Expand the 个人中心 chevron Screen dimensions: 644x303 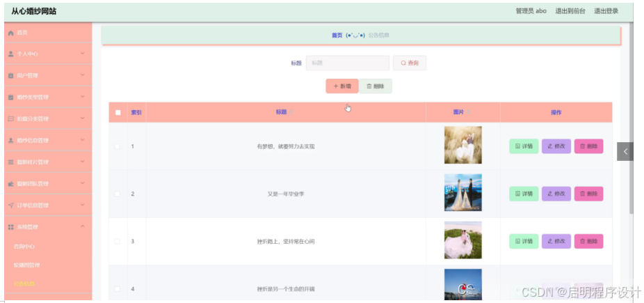click(x=83, y=54)
